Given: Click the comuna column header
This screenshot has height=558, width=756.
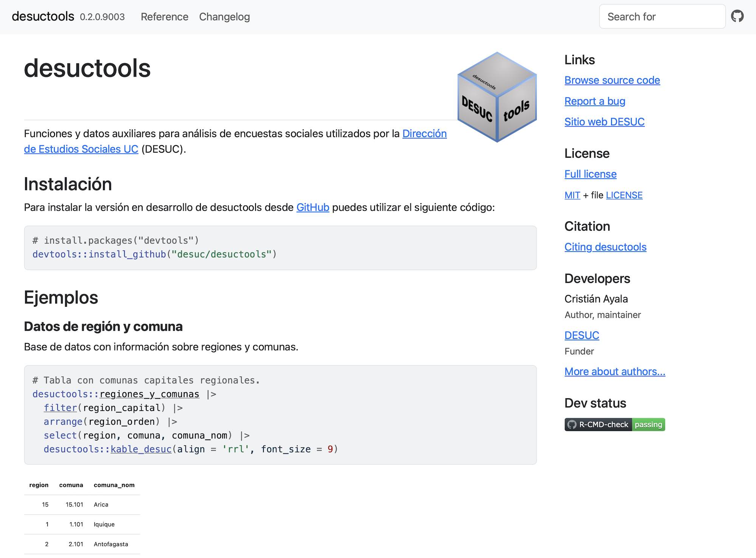Looking at the screenshot, I should tap(71, 485).
